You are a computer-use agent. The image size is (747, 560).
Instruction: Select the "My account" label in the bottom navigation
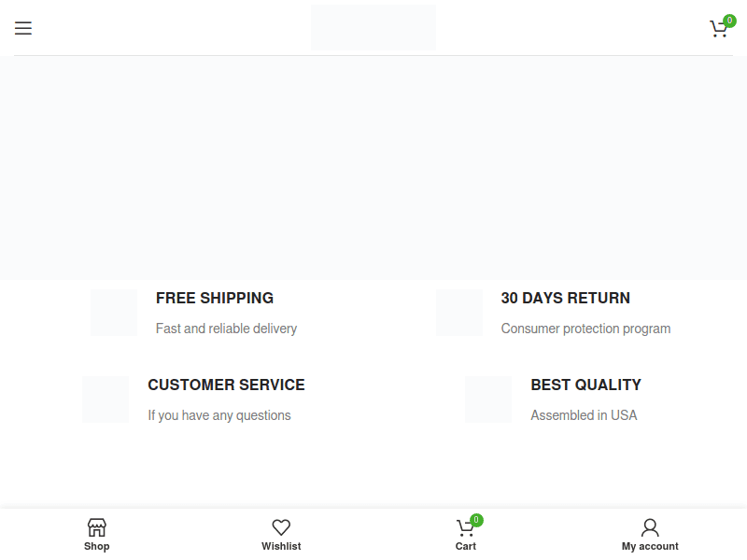click(x=650, y=547)
